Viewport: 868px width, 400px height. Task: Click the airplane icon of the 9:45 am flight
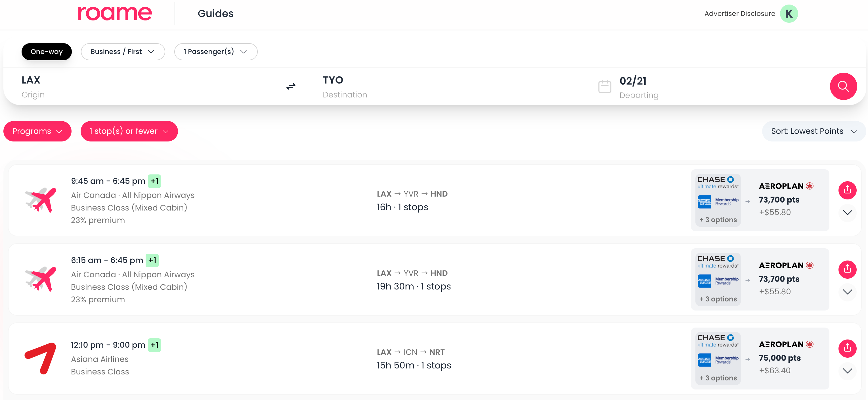(x=40, y=200)
